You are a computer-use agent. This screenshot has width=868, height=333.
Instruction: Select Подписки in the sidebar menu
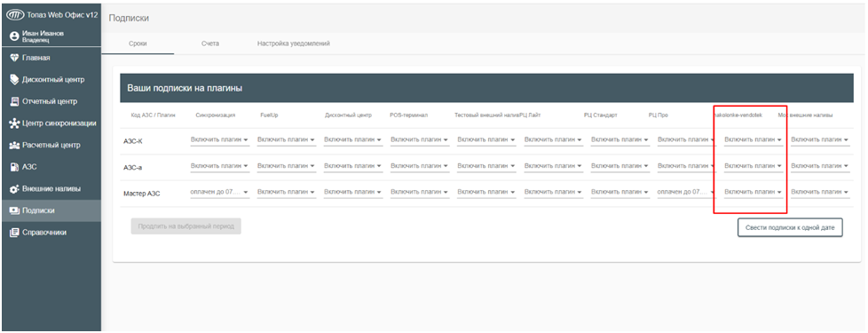51,210
